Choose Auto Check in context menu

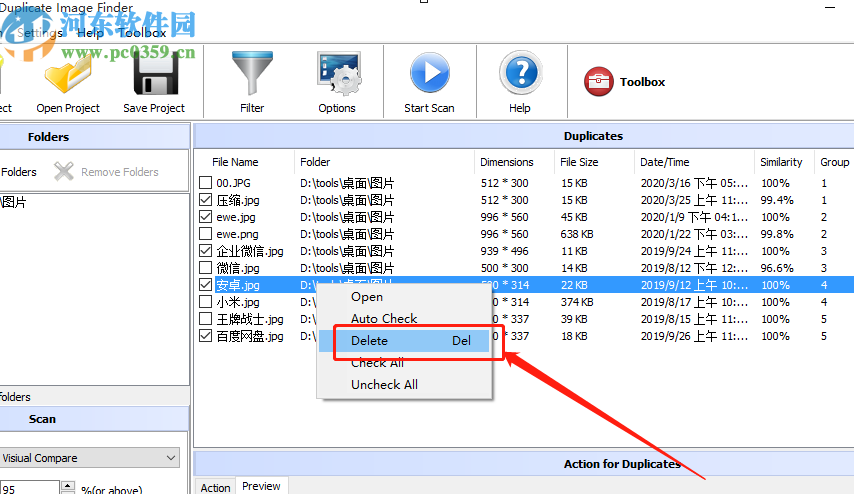point(384,319)
